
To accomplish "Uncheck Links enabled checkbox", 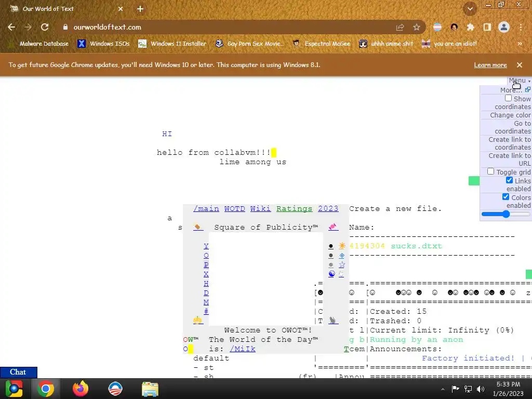I will (509, 180).
